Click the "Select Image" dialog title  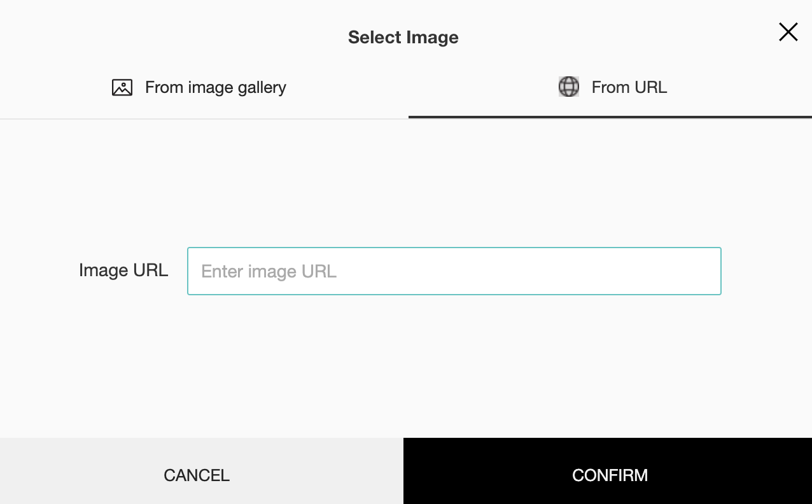pyautogui.click(x=403, y=38)
